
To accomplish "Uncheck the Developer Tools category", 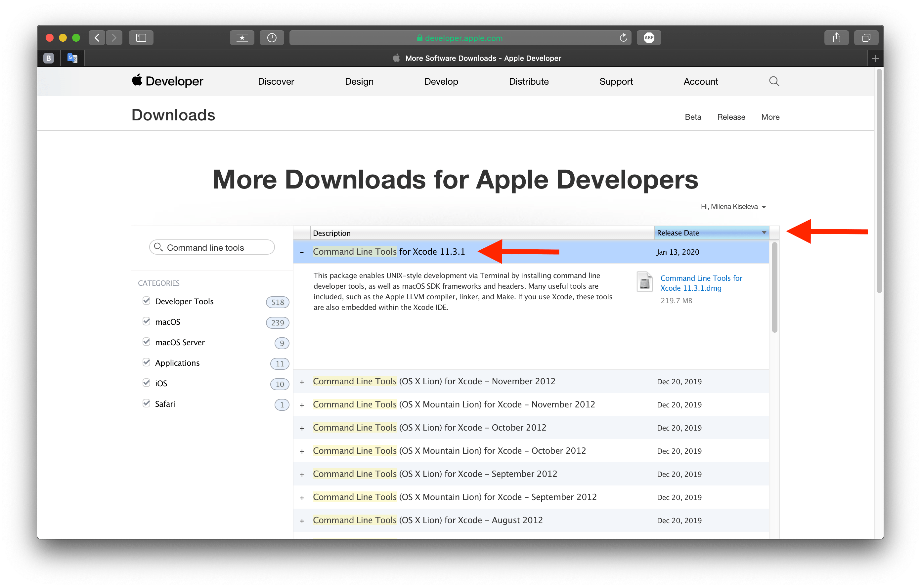I will pyautogui.click(x=146, y=301).
